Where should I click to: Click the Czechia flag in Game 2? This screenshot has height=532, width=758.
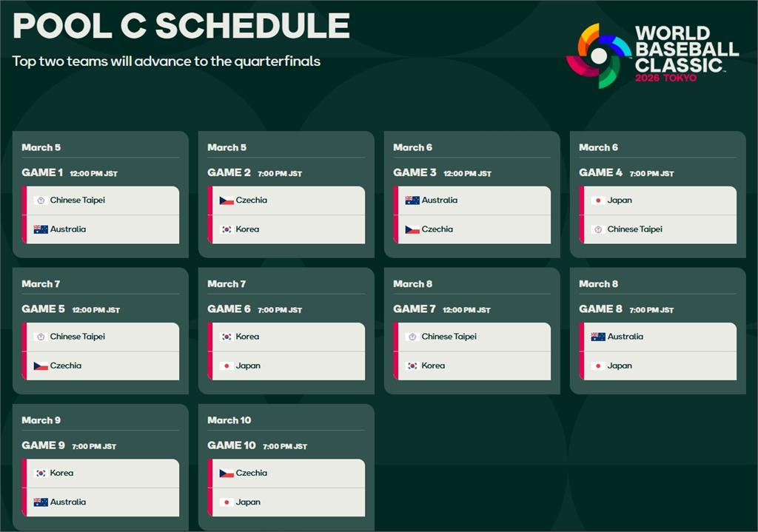coord(227,200)
